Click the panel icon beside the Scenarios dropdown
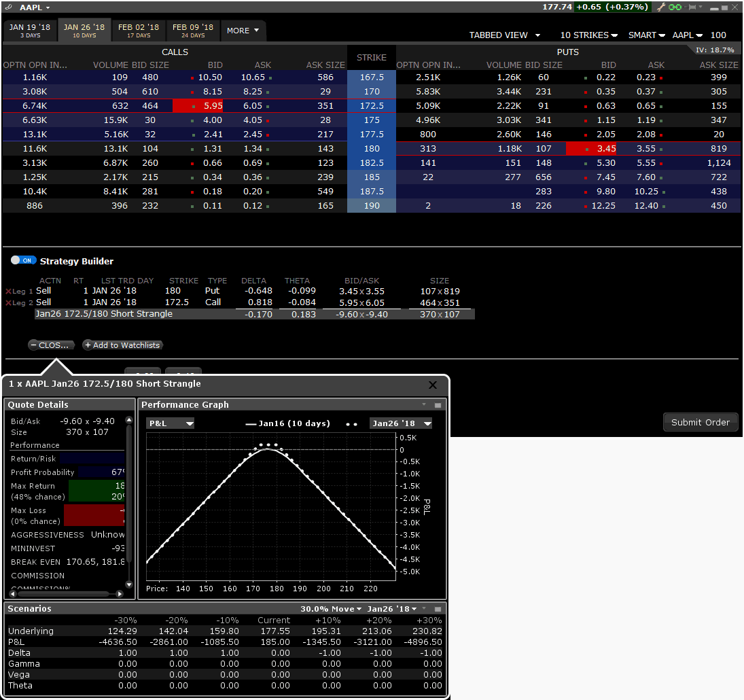Image resolution: width=744 pixels, height=700 pixels. 438,608
